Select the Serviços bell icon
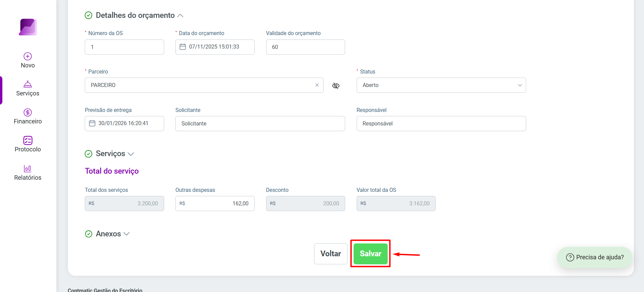Viewport: 644px width, 292px height. [x=28, y=84]
